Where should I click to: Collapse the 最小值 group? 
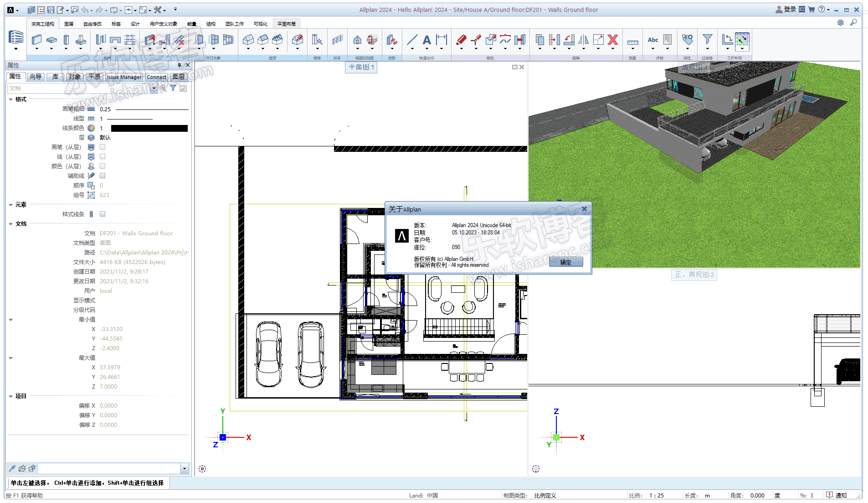click(x=10, y=320)
